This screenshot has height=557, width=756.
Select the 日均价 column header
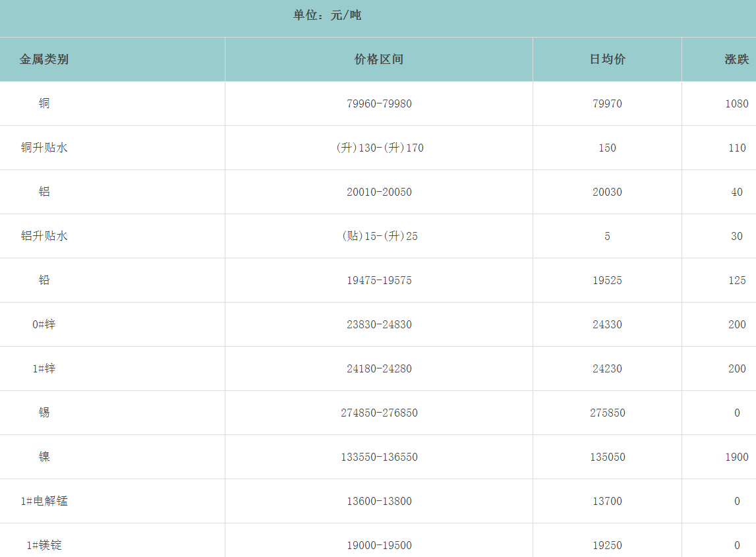[607, 59]
